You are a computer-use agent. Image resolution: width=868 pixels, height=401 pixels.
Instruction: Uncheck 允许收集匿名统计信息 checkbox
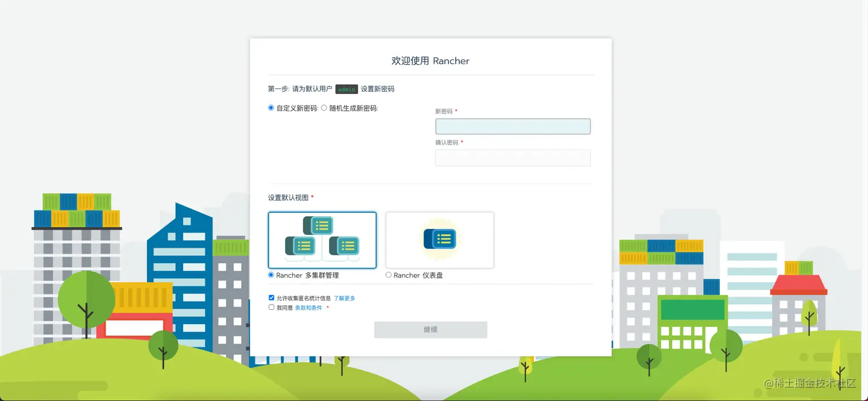point(272,298)
